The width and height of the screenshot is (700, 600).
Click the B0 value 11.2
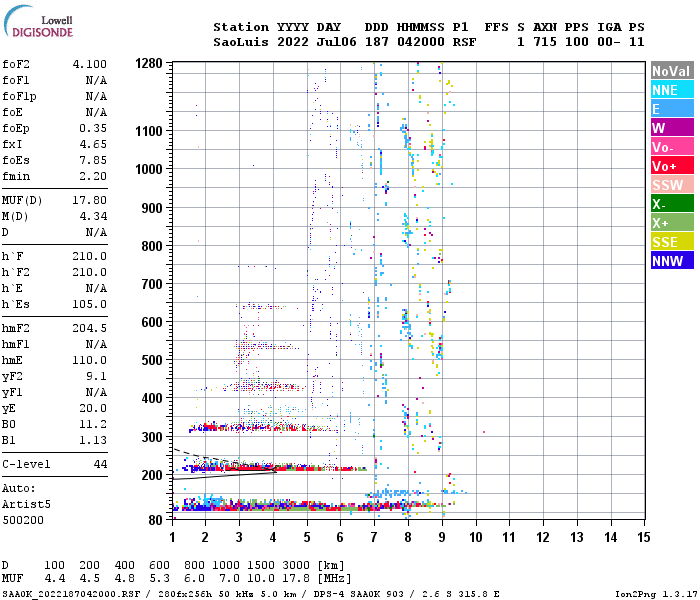(x=93, y=424)
